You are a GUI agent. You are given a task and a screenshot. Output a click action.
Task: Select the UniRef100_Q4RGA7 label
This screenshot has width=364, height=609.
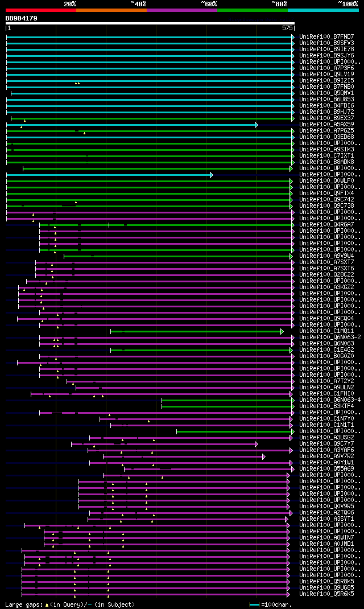coord(326,225)
